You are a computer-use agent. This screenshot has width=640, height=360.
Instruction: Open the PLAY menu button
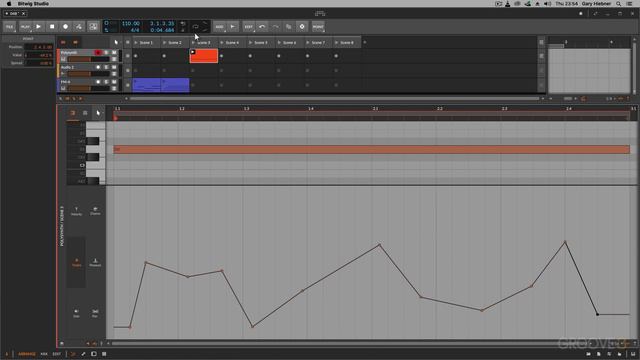[x=25, y=27]
